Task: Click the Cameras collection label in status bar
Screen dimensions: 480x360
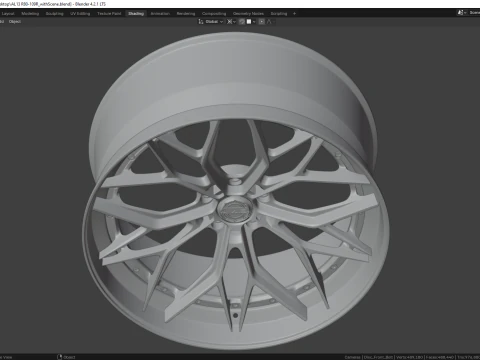Action: (x=352, y=357)
